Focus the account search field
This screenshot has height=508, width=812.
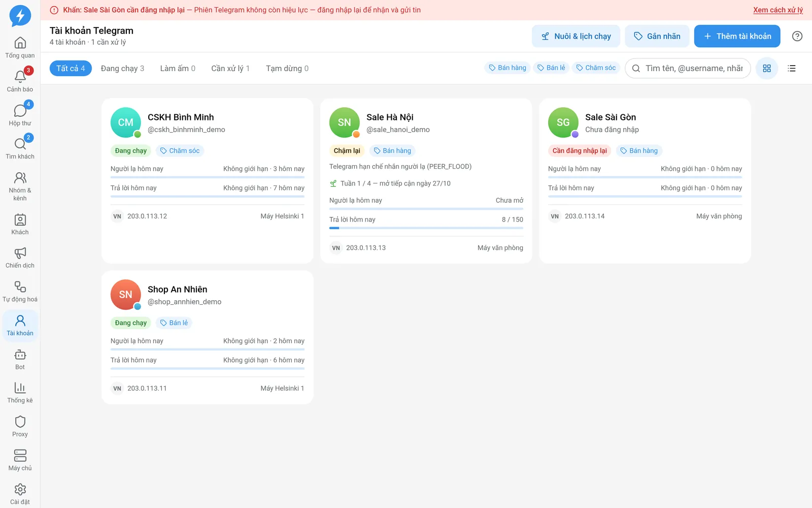coord(688,68)
